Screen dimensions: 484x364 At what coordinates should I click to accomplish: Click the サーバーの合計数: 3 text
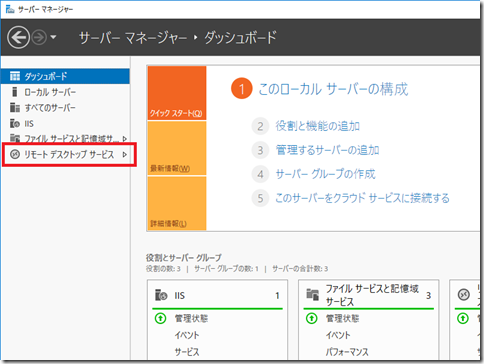coord(300,269)
